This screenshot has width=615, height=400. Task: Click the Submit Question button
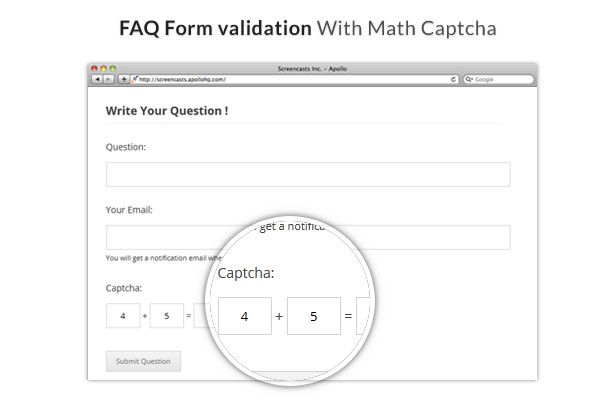pyautogui.click(x=143, y=361)
